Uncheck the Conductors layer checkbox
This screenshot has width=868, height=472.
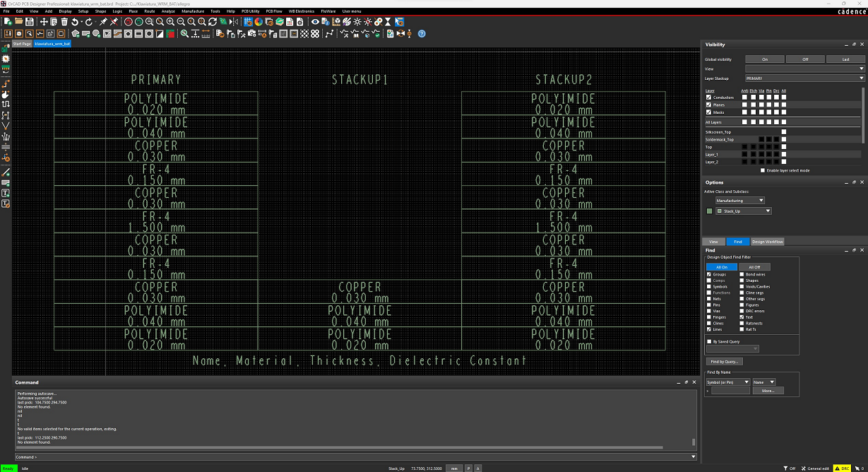tap(708, 98)
